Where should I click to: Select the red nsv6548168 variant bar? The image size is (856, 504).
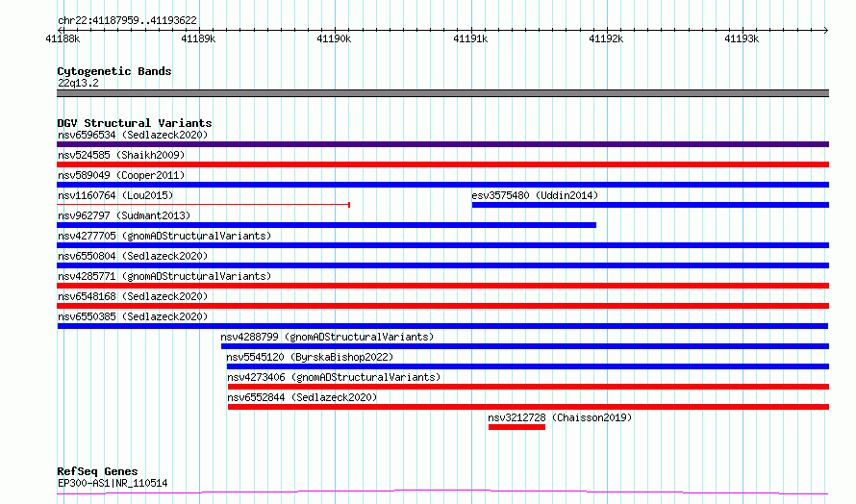pos(442,306)
